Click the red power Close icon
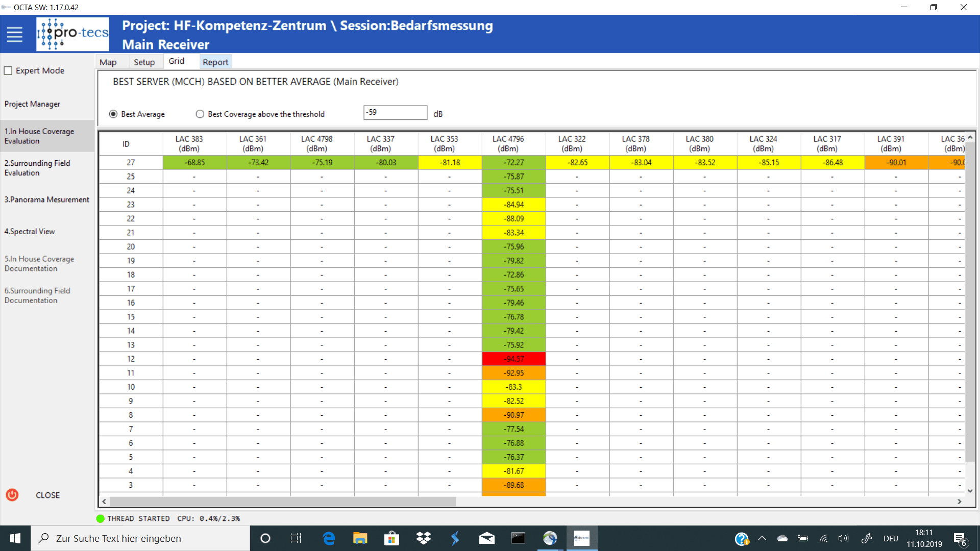 (12, 494)
